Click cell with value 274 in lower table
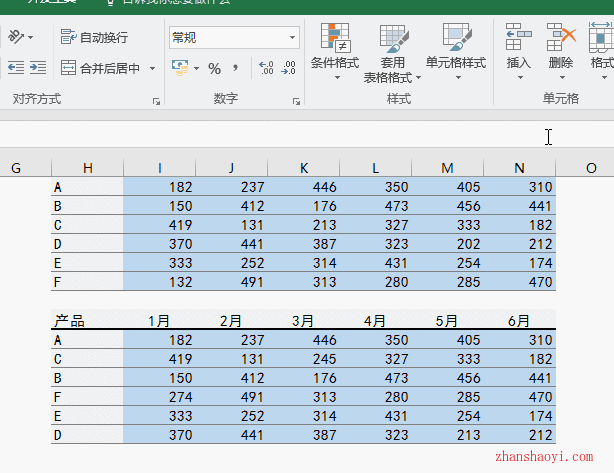 coord(159,397)
